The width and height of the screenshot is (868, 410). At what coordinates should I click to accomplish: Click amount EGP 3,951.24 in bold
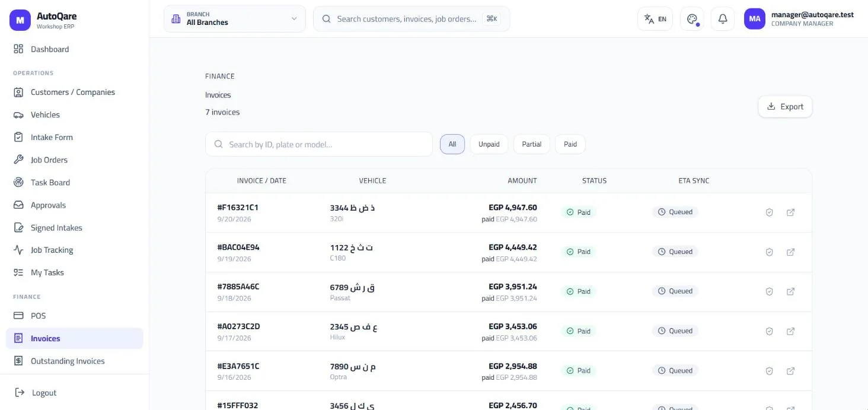[513, 287]
